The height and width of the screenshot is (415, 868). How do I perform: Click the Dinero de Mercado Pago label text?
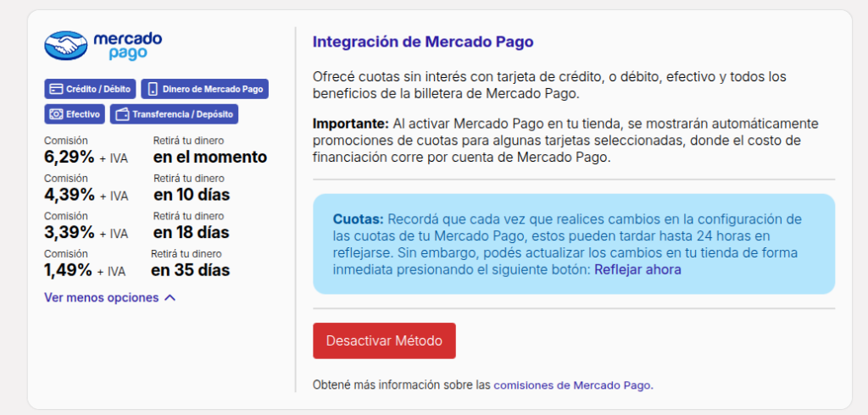click(213, 89)
